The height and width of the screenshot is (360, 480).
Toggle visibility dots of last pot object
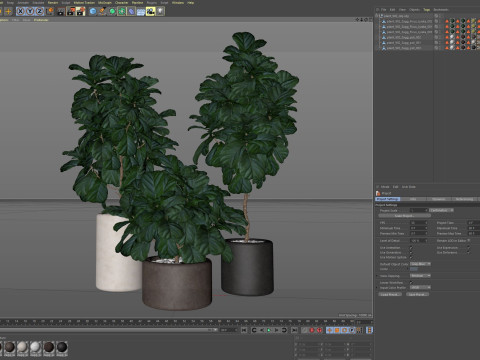point(439,48)
